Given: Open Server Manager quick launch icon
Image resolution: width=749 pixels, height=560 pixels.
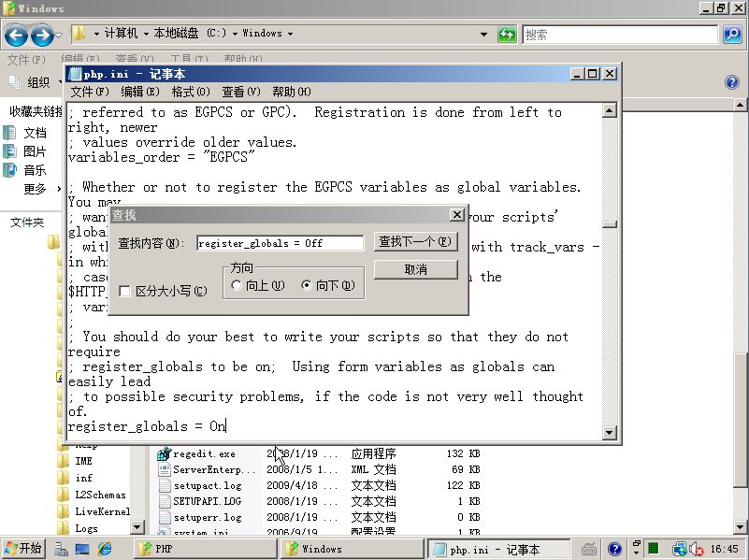Looking at the screenshot, I should click(61, 549).
